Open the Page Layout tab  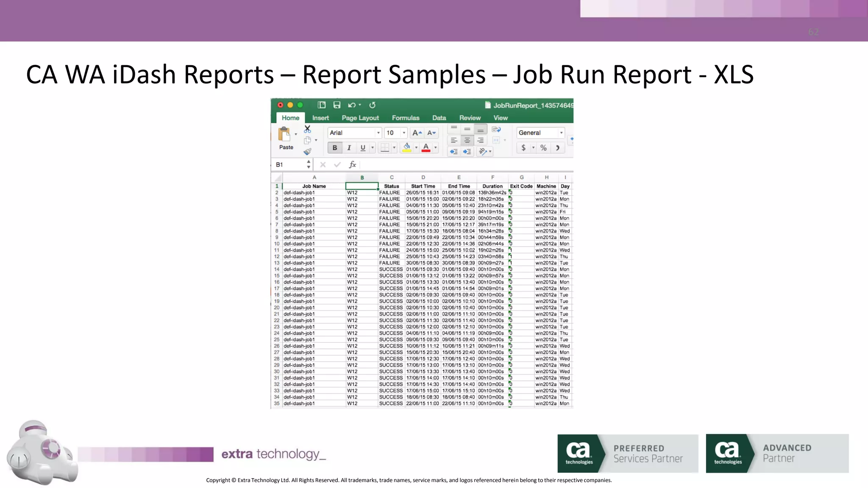360,118
